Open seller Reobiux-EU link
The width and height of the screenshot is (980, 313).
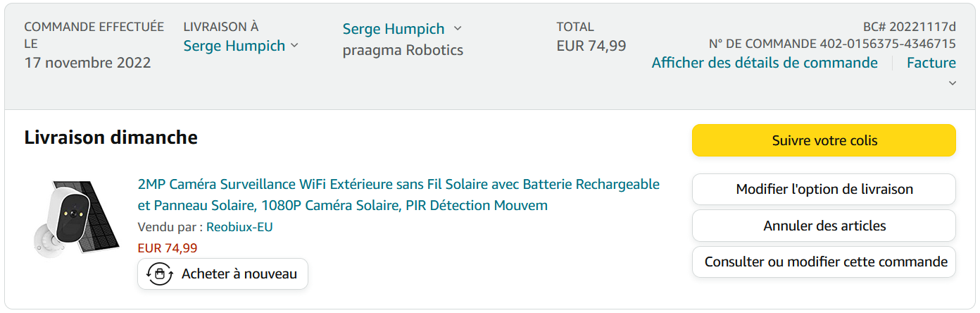point(239,227)
